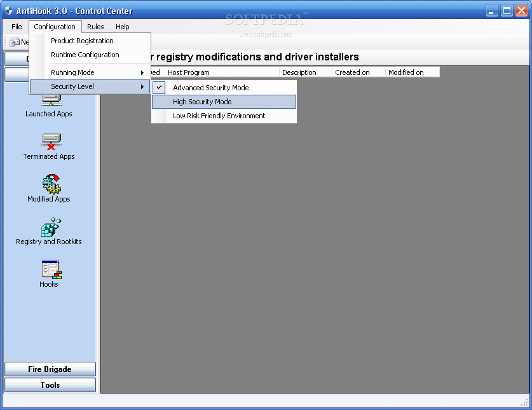The height and width of the screenshot is (410, 532).
Task: Open Runtime Configuration
Action: click(x=90, y=55)
